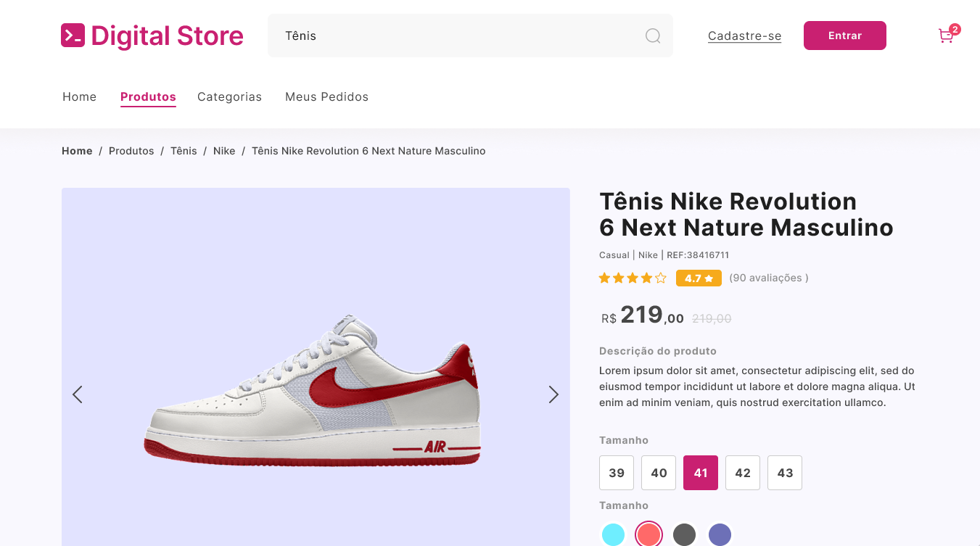Screen dimensions: 980x546
Task: Click the cart badge showing 2 items
Action: pos(955,29)
